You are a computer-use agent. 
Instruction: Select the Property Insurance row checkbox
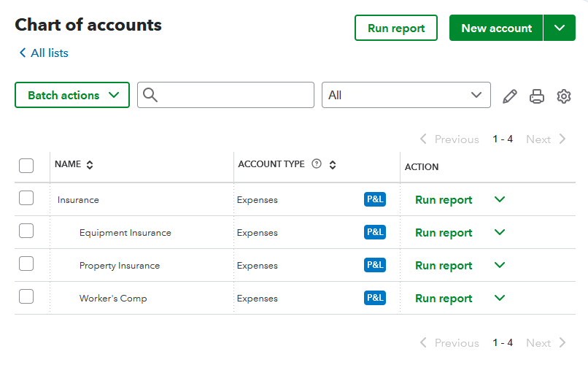(26, 264)
